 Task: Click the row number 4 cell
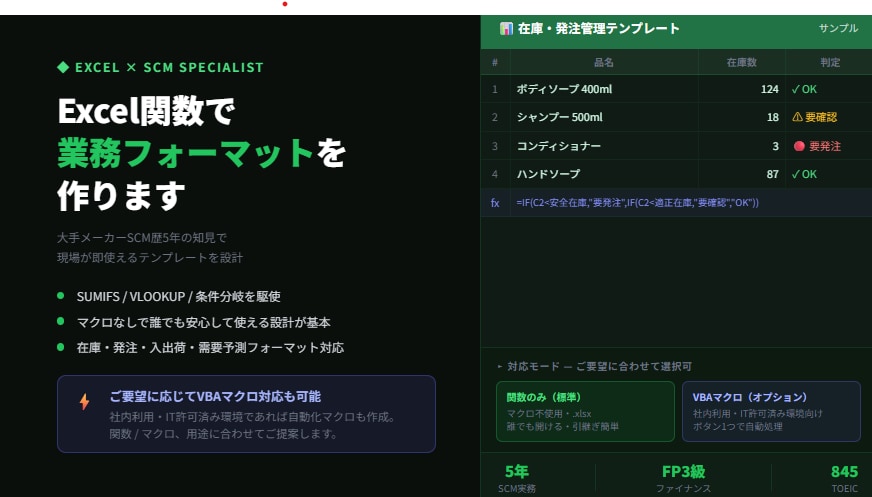[495, 174]
